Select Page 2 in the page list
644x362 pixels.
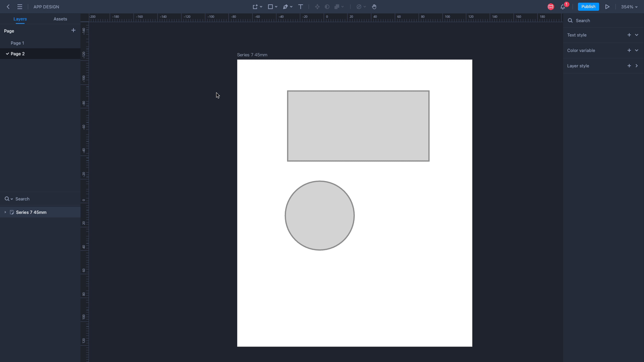pyautogui.click(x=40, y=54)
